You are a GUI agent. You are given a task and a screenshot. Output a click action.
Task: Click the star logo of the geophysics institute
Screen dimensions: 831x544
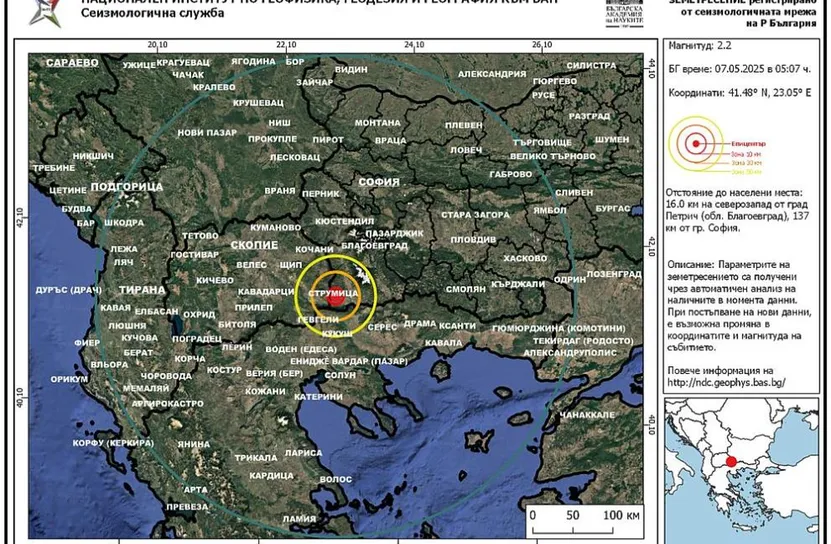(45, 13)
